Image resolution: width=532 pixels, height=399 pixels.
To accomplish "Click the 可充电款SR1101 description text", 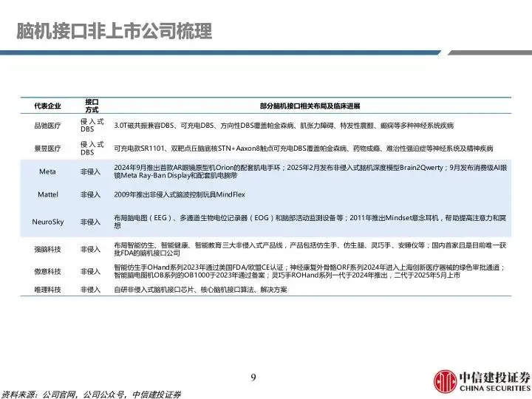I will (x=304, y=149).
